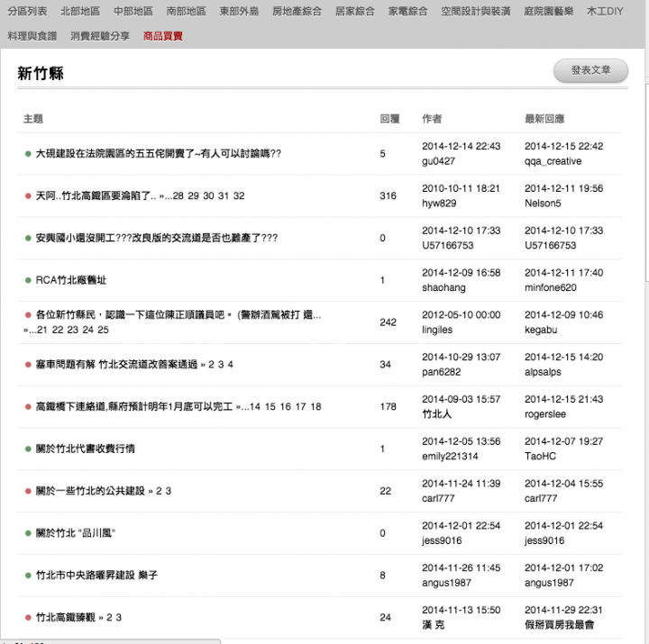Open the 分區列表 menu item
Viewport: 649px width, 644px height.
(x=27, y=11)
